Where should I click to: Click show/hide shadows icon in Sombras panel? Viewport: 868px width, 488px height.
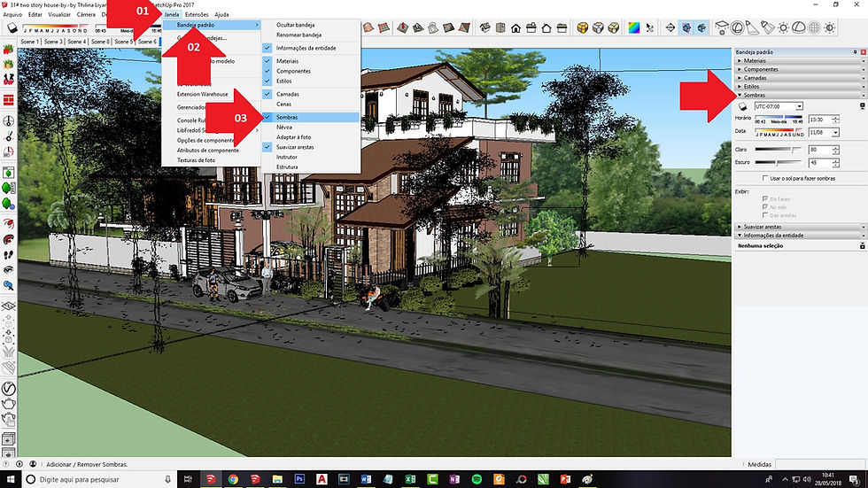pos(743,106)
